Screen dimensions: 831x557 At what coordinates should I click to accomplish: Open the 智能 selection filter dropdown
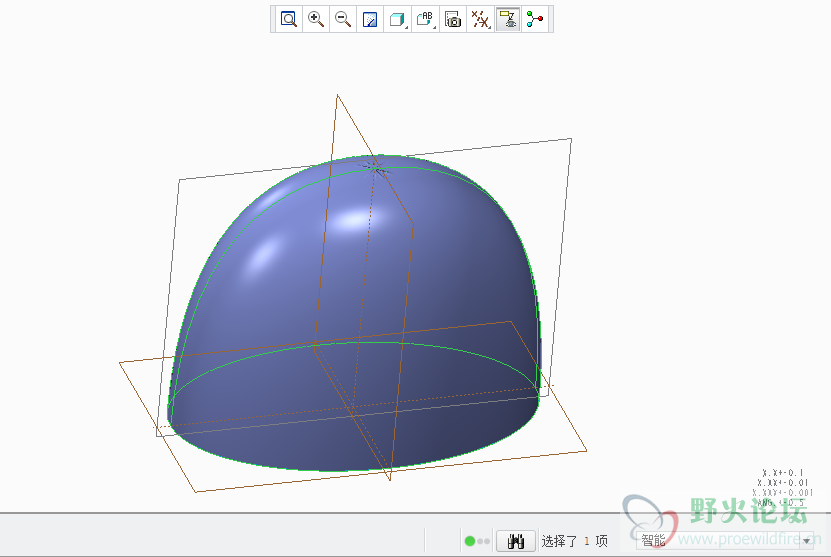click(x=806, y=541)
